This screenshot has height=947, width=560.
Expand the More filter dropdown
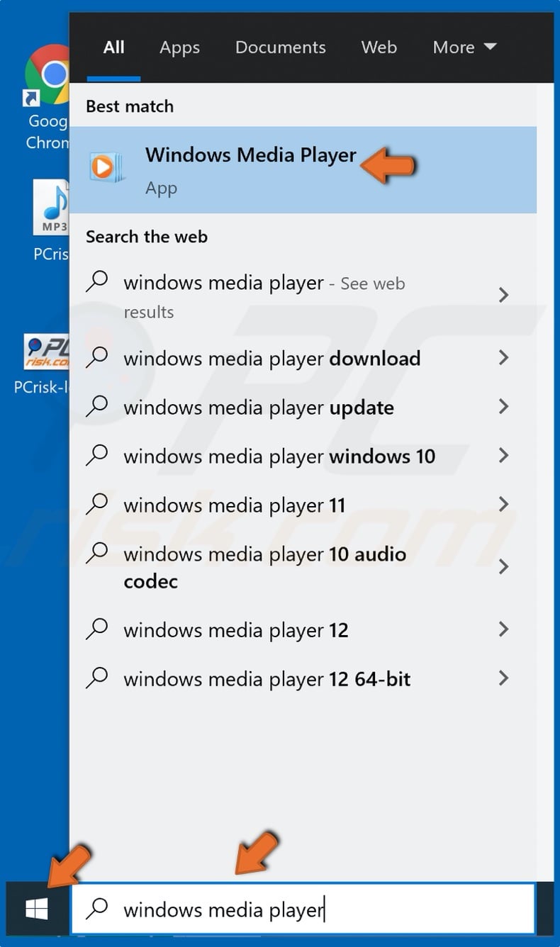464,47
